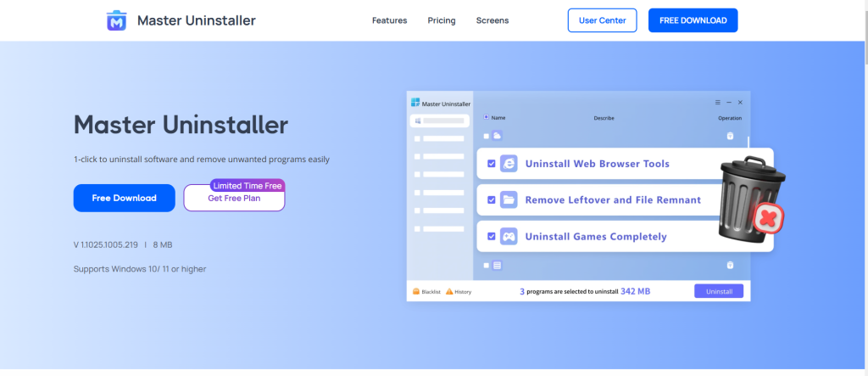Click the Blacklist icon in preview footer
868x376 pixels.
click(416, 291)
